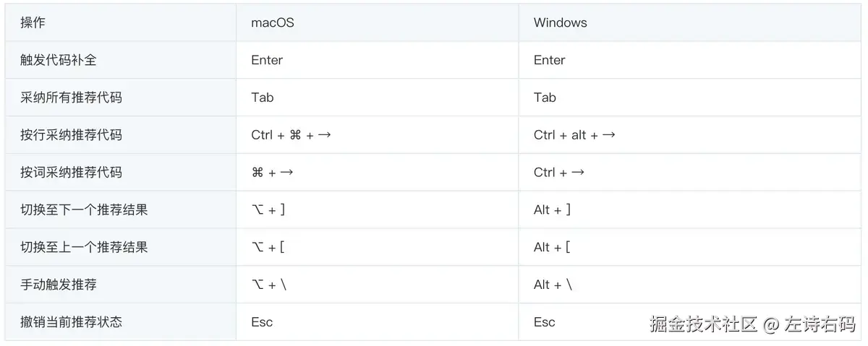Image resolution: width=868 pixels, height=346 pixels.
Task: Select the 手动触发推荐 row label
Action: pos(59,285)
